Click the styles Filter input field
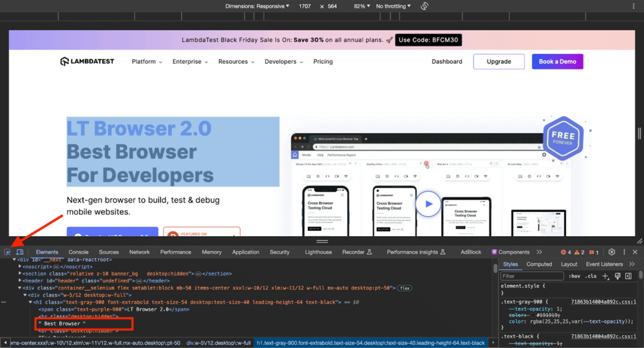The image size is (644, 348). 531,276
